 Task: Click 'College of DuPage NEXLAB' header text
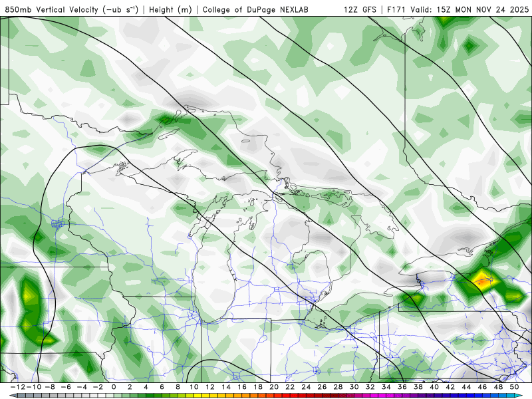pos(255,9)
